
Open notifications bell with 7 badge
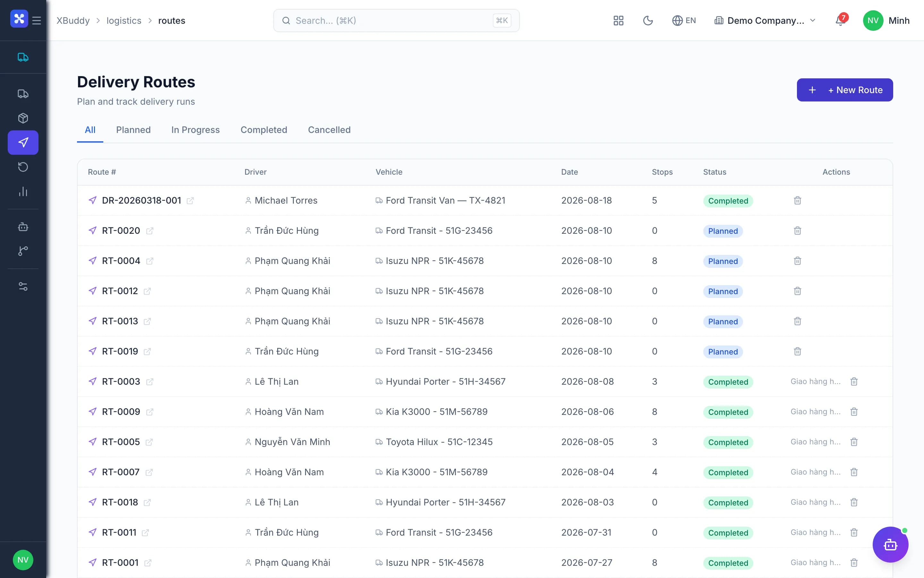841,20
